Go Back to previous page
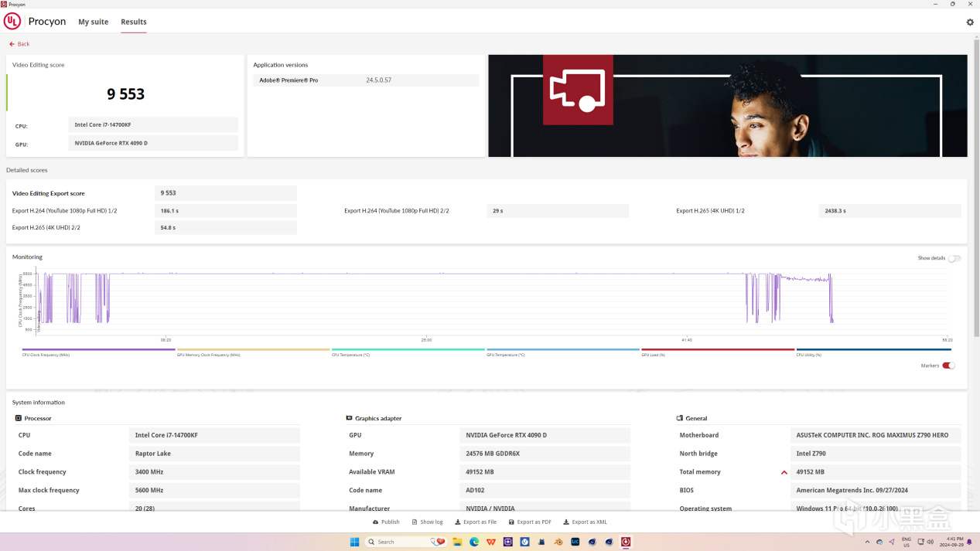980x551 pixels. pos(19,44)
